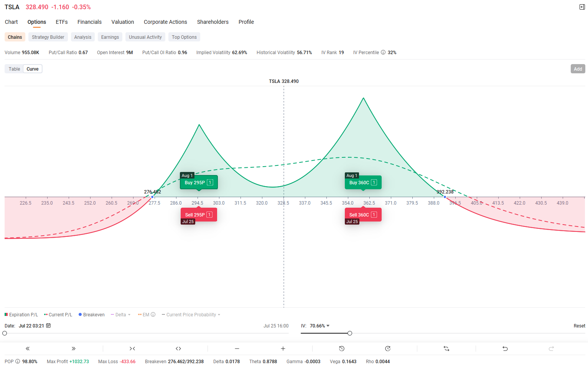This screenshot has width=588, height=367.
Task: View the Shareholders tab
Action: [x=213, y=22]
